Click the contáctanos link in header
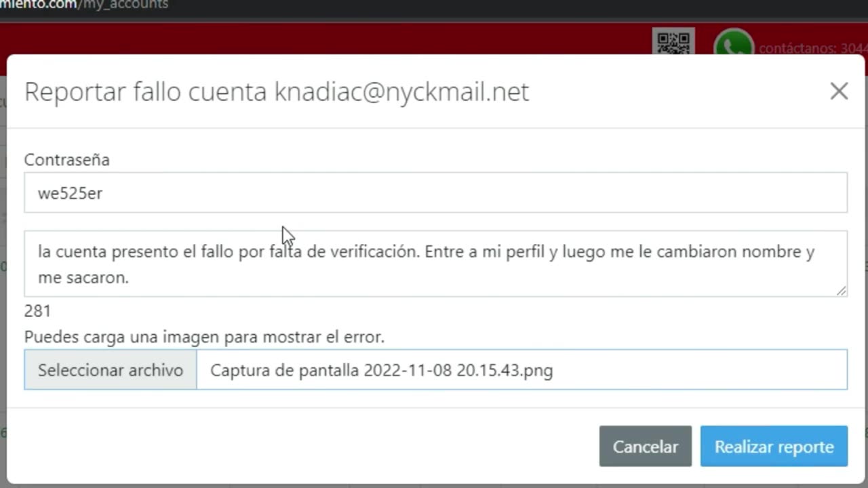 point(813,48)
